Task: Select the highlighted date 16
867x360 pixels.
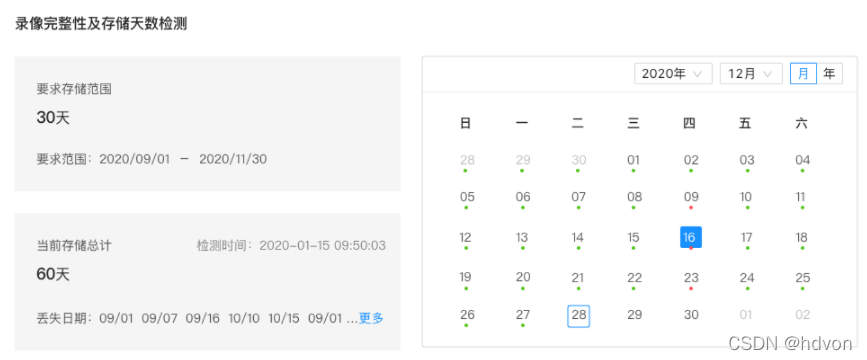Action: tap(691, 237)
